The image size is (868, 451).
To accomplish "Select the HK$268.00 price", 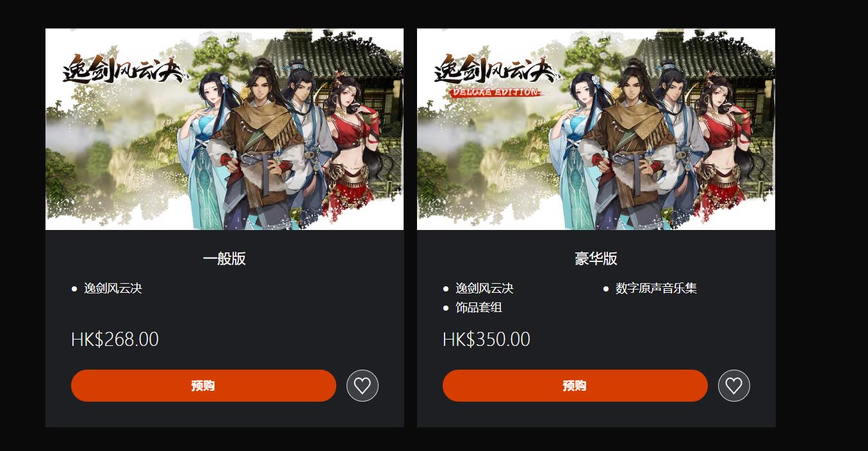I will 115,339.
